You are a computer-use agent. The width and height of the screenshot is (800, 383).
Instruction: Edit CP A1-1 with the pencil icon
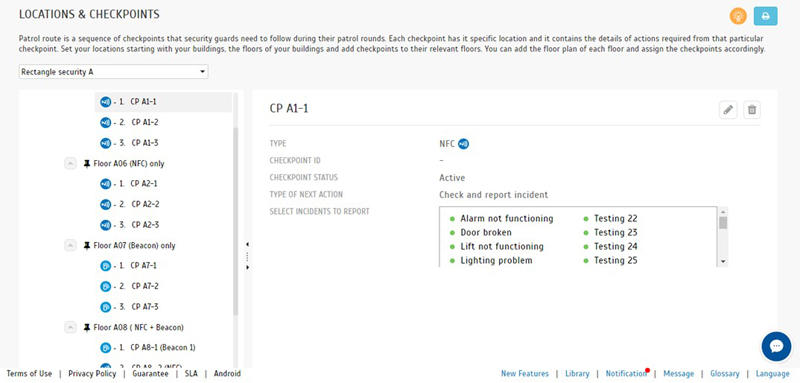point(728,110)
